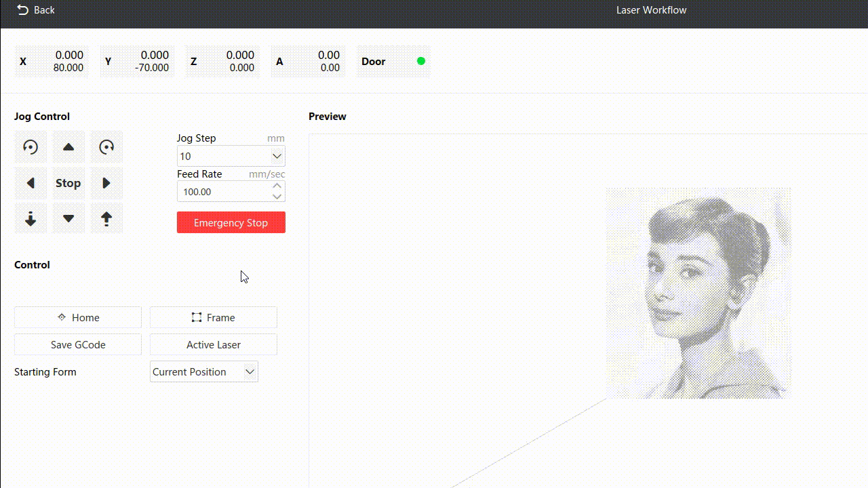Image resolution: width=868 pixels, height=488 pixels.
Task: Jog up with the up arrow
Action: 68,147
